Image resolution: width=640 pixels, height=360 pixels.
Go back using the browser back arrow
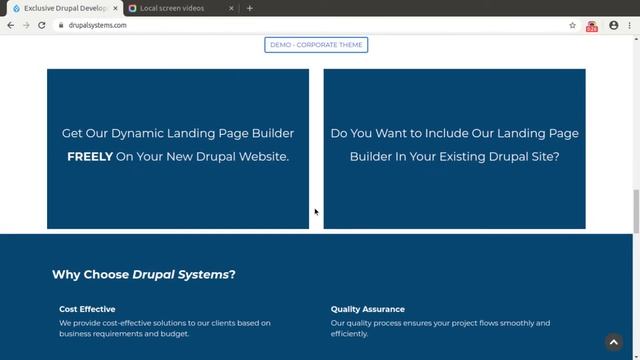tap(11, 25)
